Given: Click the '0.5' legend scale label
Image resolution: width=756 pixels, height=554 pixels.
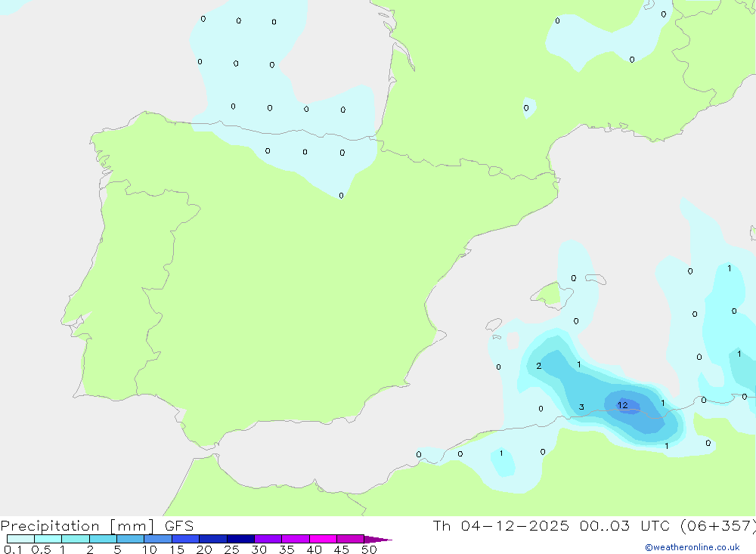Looking at the screenshot, I should tap(41, 549).
